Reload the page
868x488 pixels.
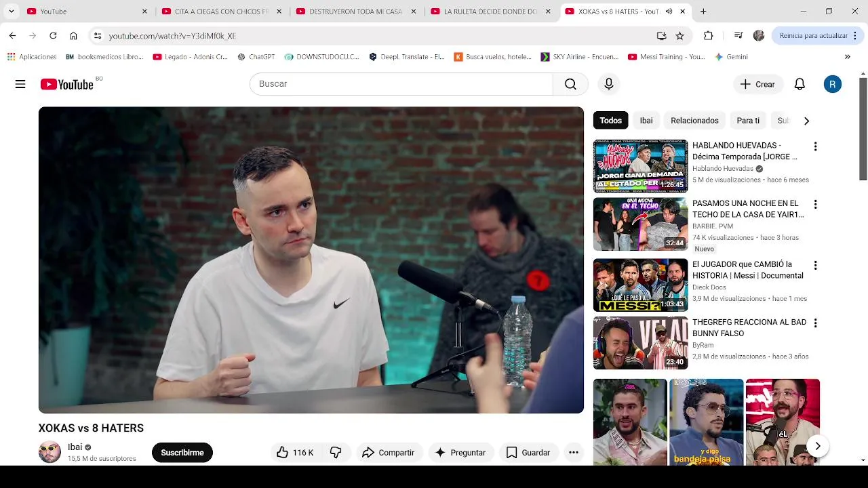53,35
